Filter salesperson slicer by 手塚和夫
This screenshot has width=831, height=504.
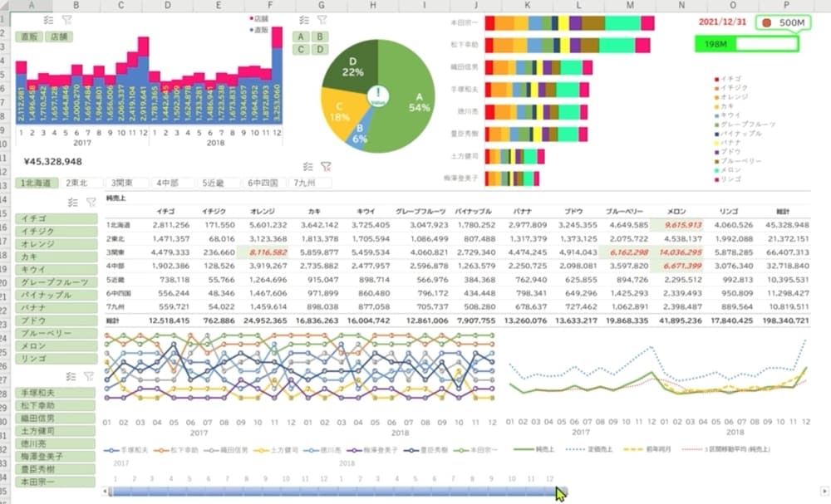pos(55,393)
